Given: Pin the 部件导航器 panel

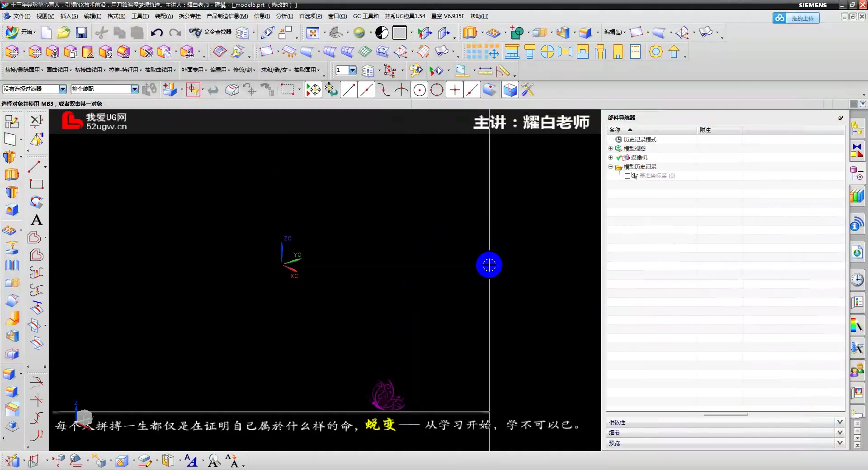Looking at the screenshot, I should 840,118.
